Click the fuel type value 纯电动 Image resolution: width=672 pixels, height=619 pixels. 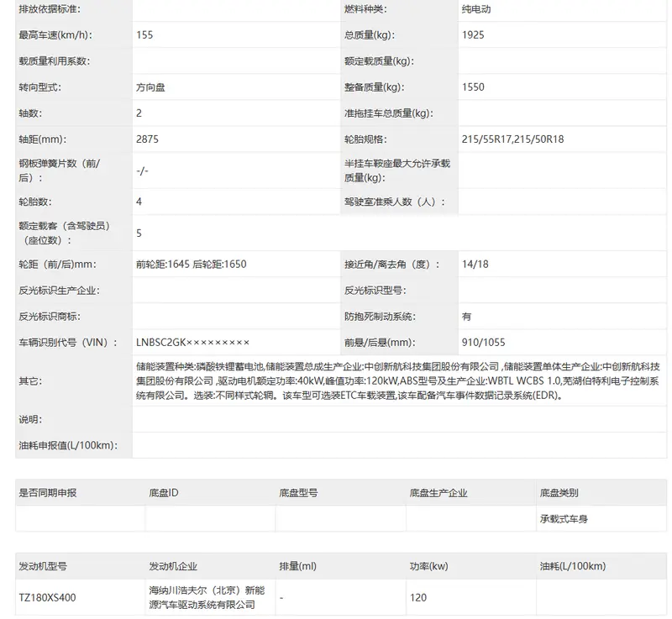(475, 9)
